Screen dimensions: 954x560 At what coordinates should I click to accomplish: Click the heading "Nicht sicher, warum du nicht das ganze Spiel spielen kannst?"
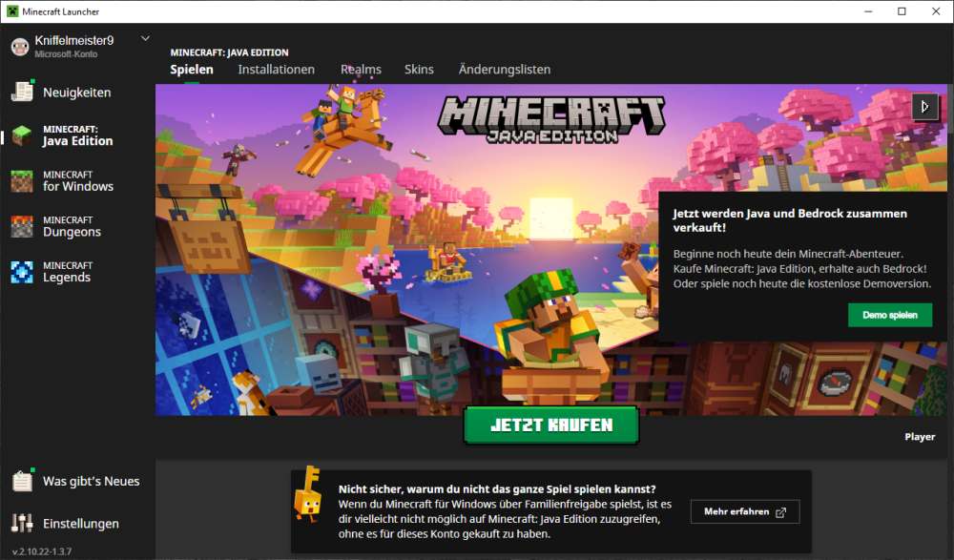[x=497, y=488]
